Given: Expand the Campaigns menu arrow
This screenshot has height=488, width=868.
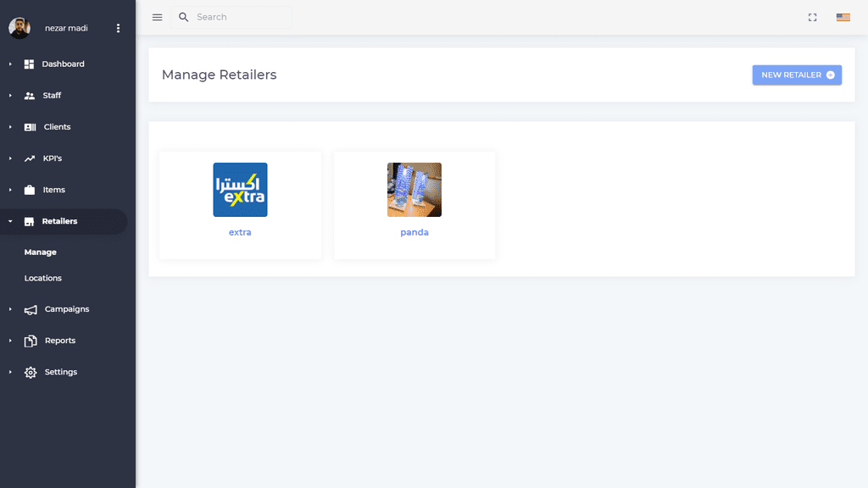Looking at the screenshot, I should (x=10, y=309).
